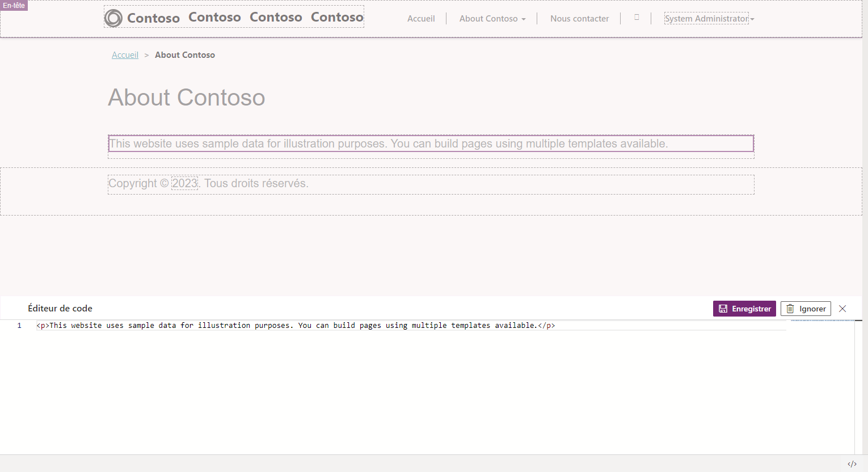Follow the Accueil breadcrumb link
This screenshot has width=868, height=472.
(x=125, y=55)
